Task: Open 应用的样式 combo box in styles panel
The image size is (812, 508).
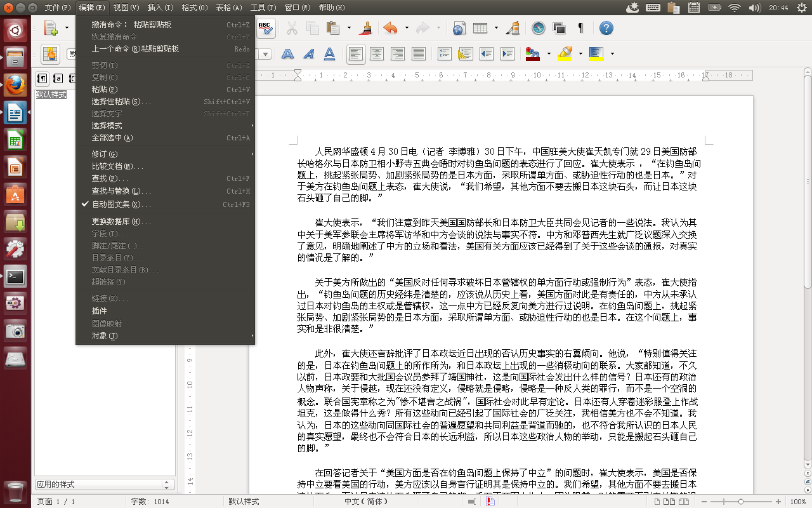Action: pos(105,485)
